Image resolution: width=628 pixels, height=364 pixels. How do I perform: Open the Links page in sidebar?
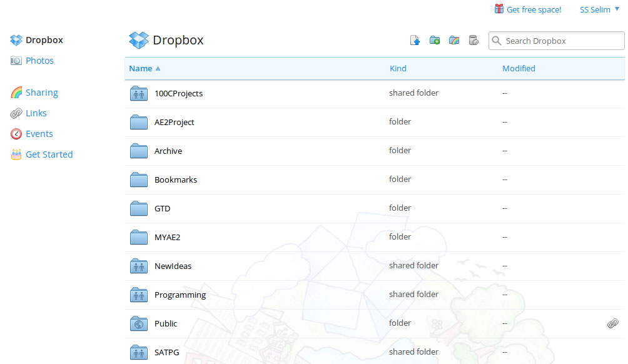pos(36,113)
